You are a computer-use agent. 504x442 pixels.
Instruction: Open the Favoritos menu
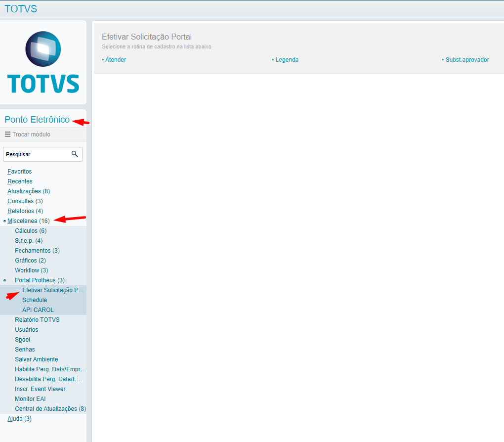tap(20, 172)
